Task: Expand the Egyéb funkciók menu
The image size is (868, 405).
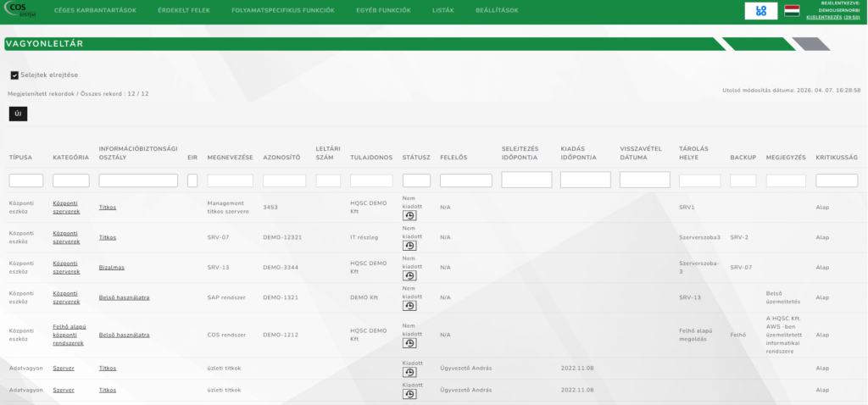Action: [x=384, y=11]
